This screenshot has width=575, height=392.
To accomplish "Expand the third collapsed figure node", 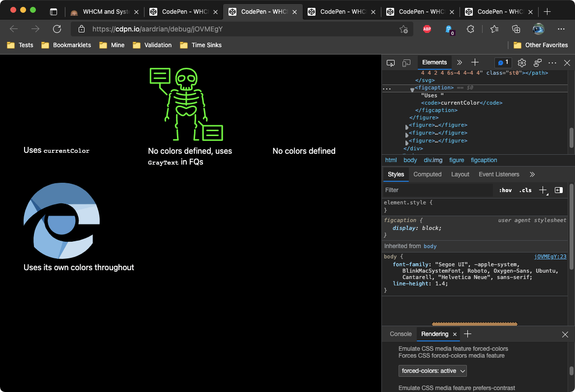I will point(407,142).
